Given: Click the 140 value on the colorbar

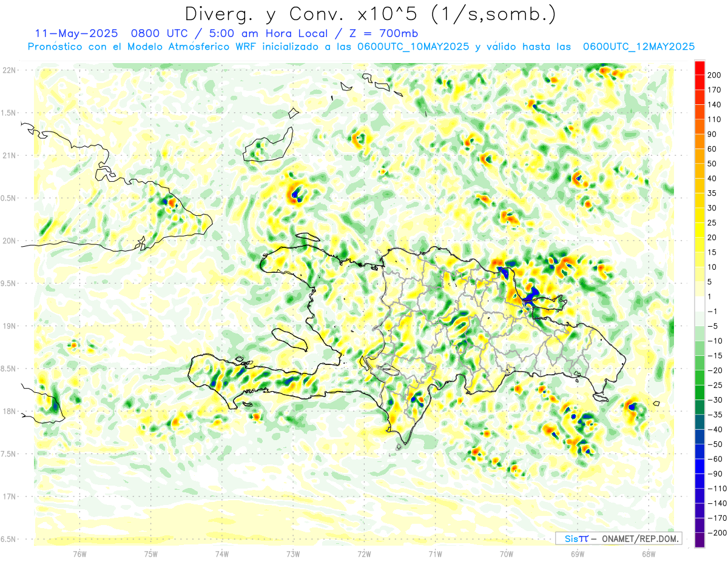Looking at the screenshot, I should pos(715,105).
